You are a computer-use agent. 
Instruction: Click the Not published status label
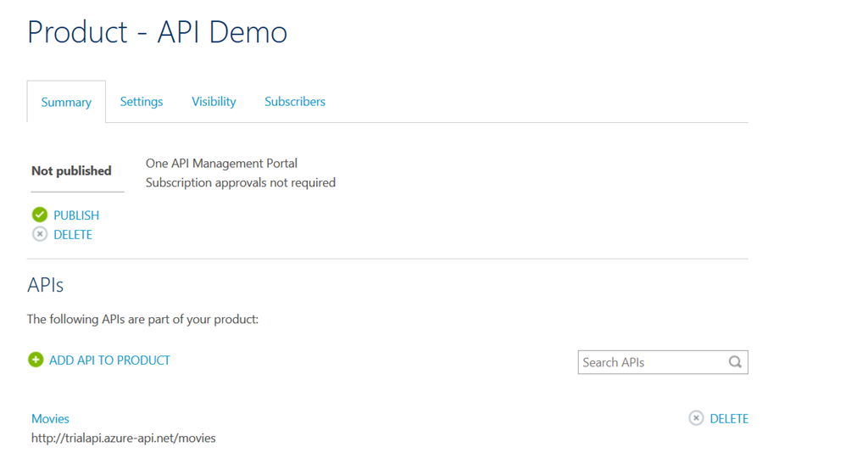point(71,170)
